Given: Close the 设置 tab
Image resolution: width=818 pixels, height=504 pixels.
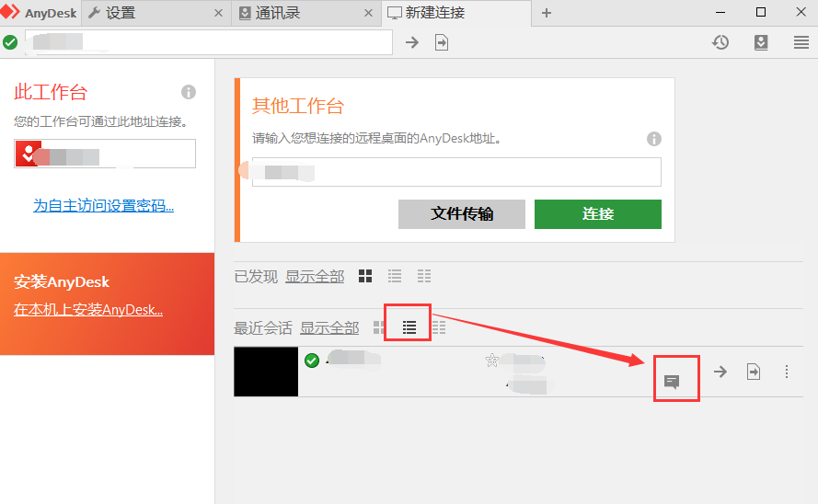Looking at the screenshot, I should 219,13.
